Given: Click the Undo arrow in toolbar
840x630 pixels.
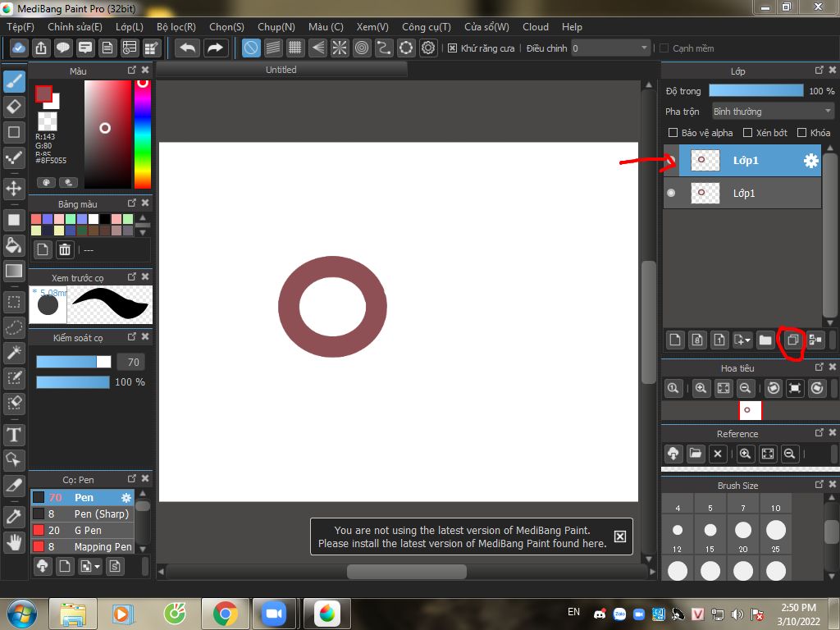Looking at the screenshot, I should tap(187, 48).
